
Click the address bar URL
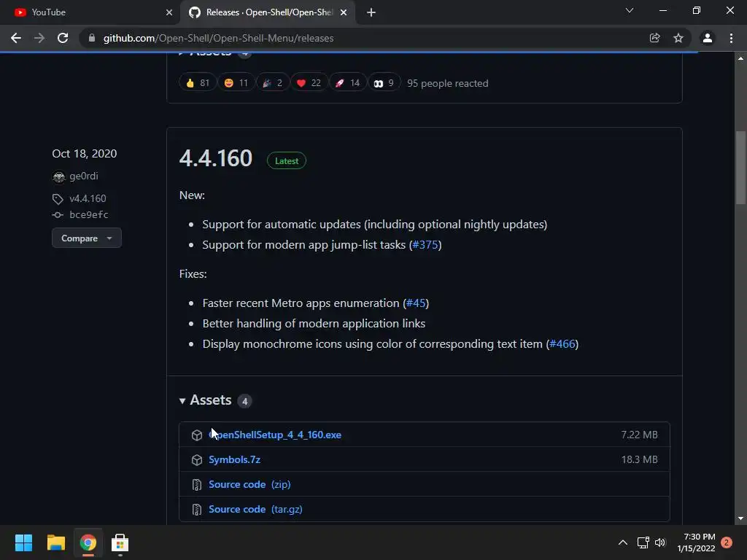(218, 38)
